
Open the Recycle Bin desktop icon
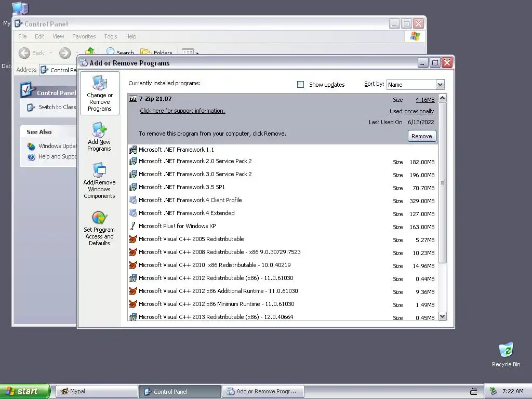[x=506, y=350]
